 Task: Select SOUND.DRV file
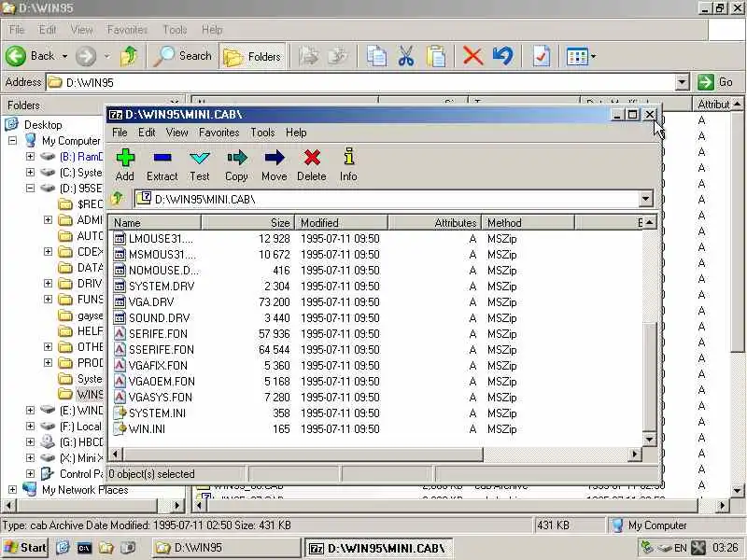click(x=152, y=317)
